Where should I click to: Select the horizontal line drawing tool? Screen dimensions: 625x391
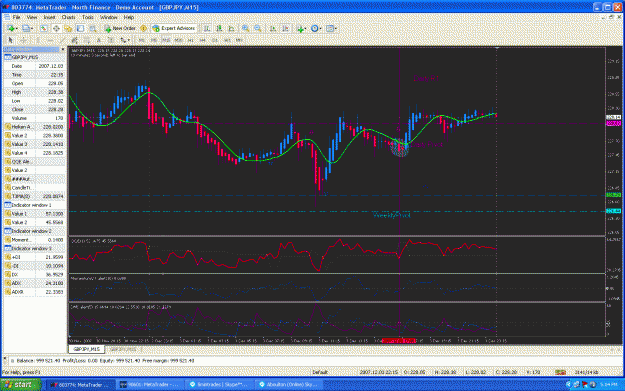(x=50, y=40)
